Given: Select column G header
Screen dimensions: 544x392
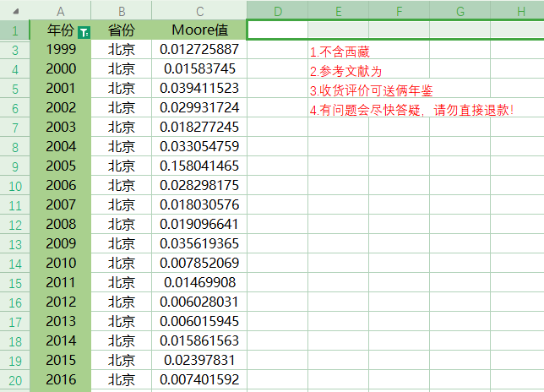Looking at the screenshot, I should tap(460, 10).
